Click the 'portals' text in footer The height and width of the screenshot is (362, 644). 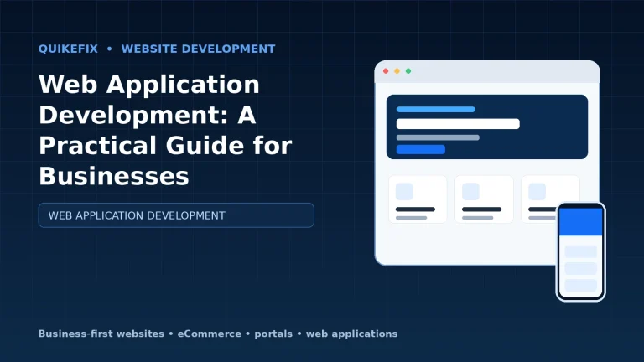273,334
